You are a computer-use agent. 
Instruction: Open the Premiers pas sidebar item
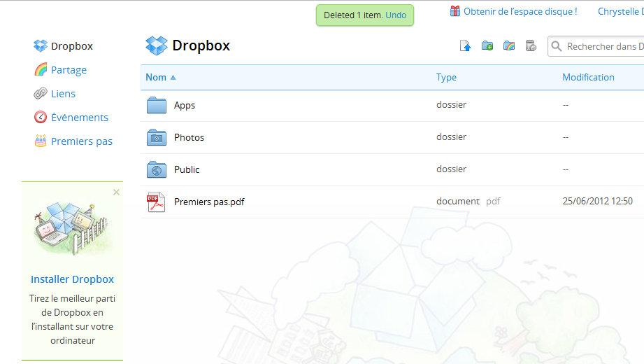coord(82,141)
